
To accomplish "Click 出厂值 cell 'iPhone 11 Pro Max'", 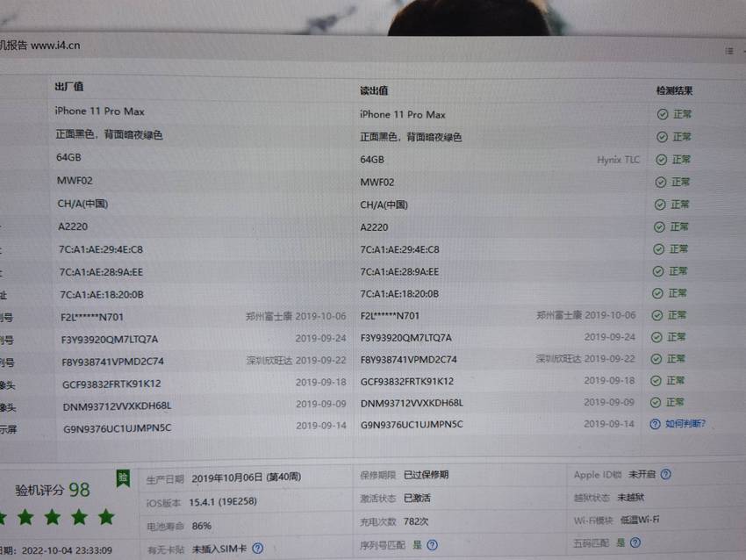I will (99, 111).
